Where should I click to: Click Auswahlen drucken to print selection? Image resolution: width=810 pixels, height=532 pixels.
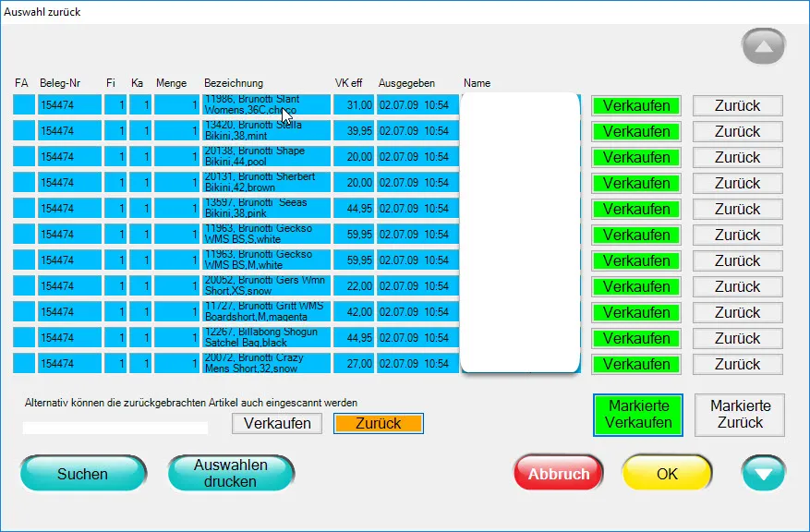click(x=231, y=473)
